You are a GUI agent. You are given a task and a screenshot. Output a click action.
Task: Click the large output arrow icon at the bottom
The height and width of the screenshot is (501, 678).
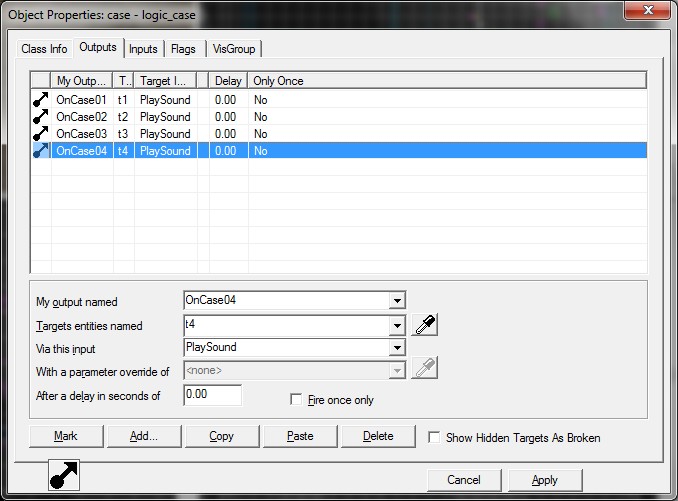64,475
